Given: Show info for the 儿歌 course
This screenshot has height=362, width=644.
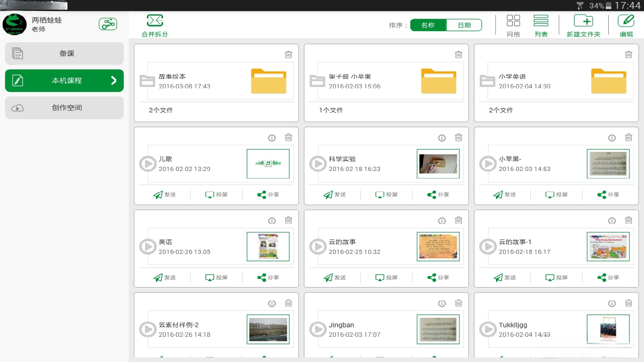Looking at the screenshot, I should [272, 138].
